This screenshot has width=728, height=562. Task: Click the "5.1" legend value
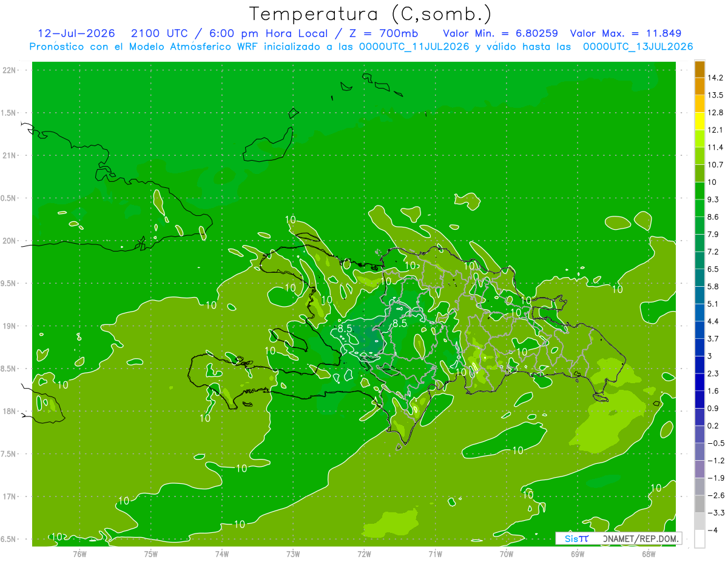pos(713,304)
